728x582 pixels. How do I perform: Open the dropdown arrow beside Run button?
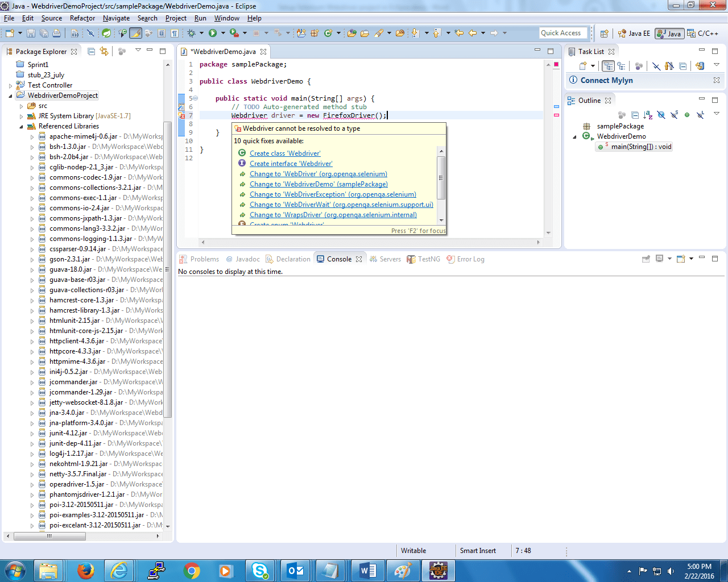pos(222,34)
